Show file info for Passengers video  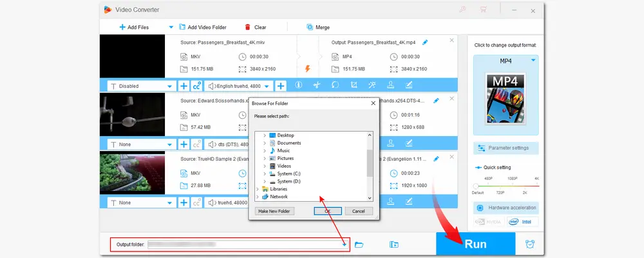[298, 86]
